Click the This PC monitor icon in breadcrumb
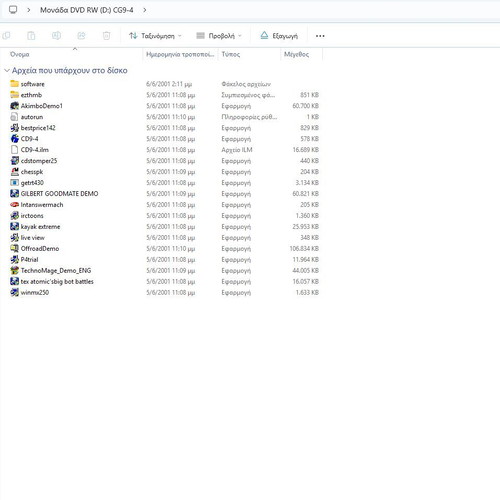This screenshot has height=500, width=500. (x=13, y=10)
